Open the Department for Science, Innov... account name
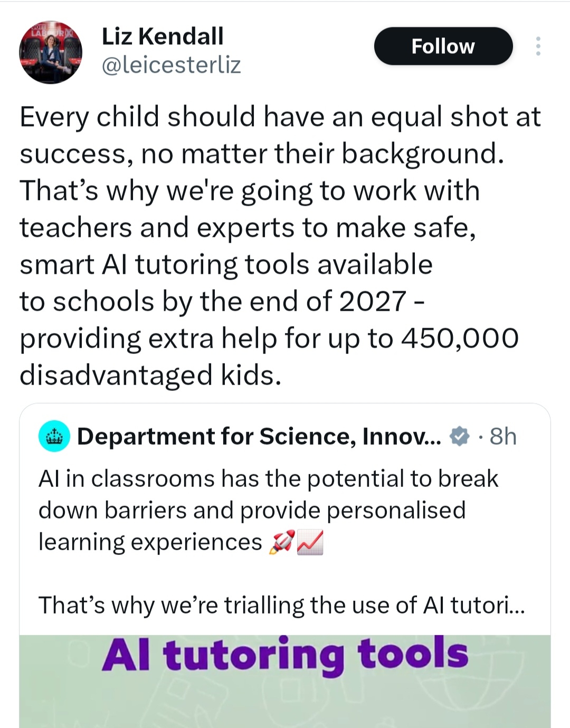This screenshot has width=570, height=728. [259, 436]
